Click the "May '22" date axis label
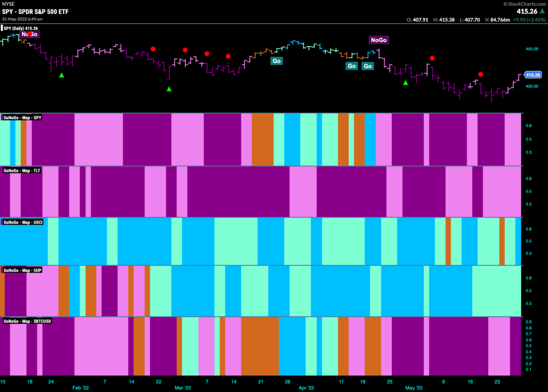The width and height of the screenshot is (548, 392). (414, 388)
